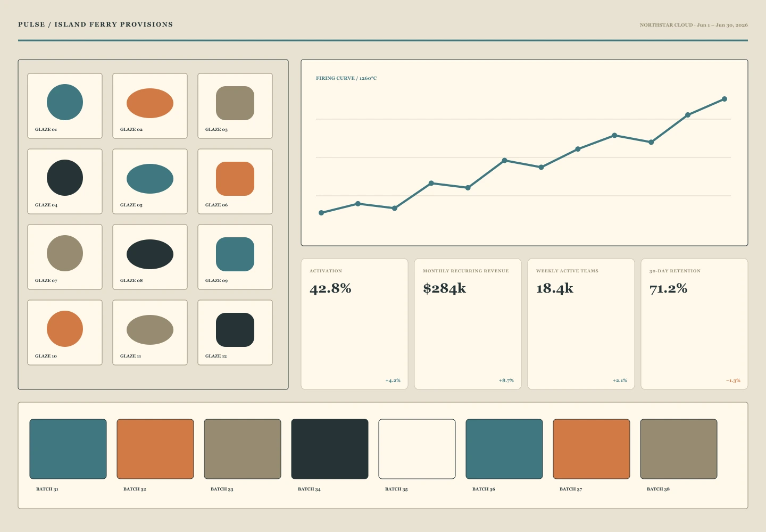Image resolution: width=766 pixels, height=532 pixels.
Task: Click the FIRING CURVE / 1260°C title
Action: [x=346, y=78]
